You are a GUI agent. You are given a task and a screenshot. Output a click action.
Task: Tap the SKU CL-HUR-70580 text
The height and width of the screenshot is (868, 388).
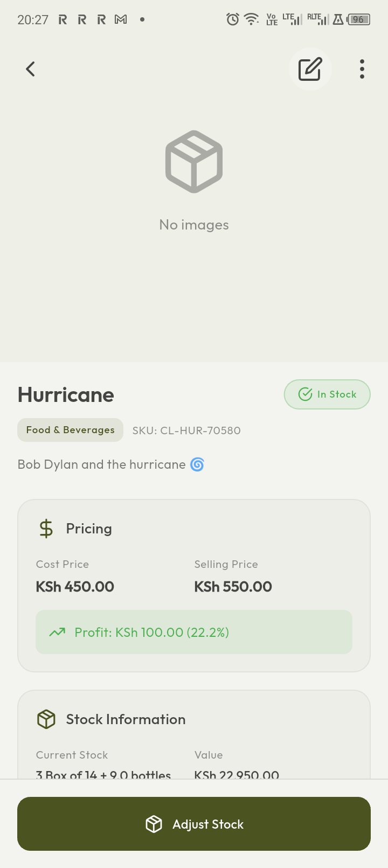[x=186, y=430]
